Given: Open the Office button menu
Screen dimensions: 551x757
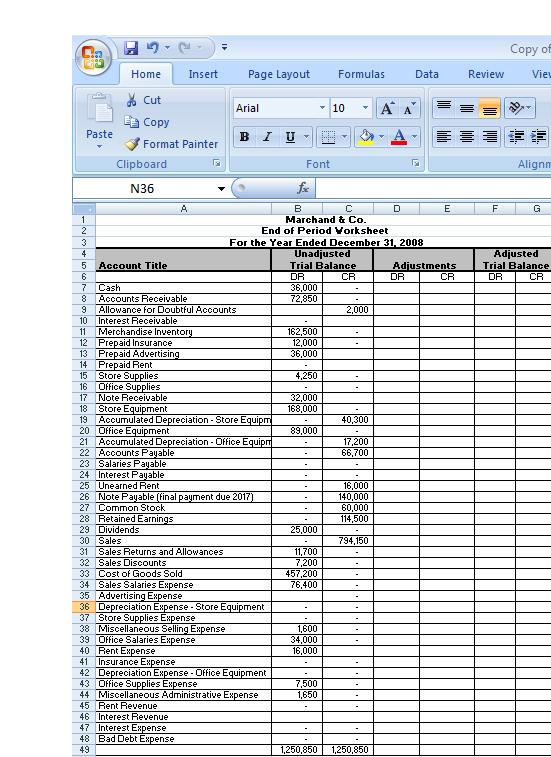Looking at the screenshot, I should coord(93,58).
